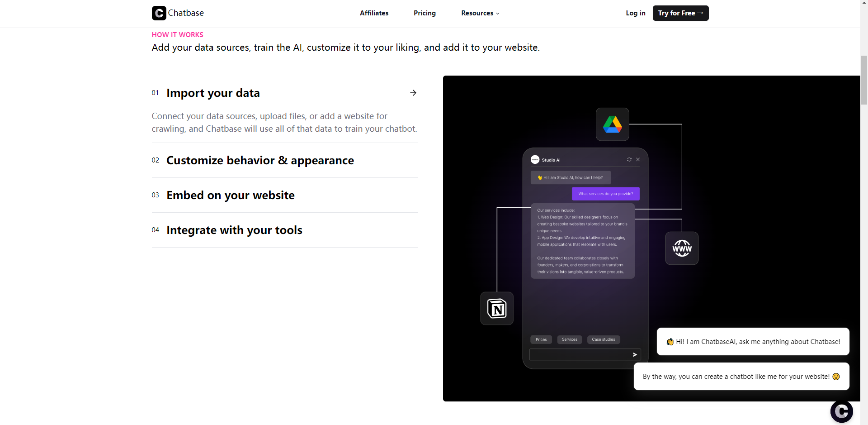Click the WWW globe icon
This screenshot has width=868, height=425.
(x=682, y=248)
